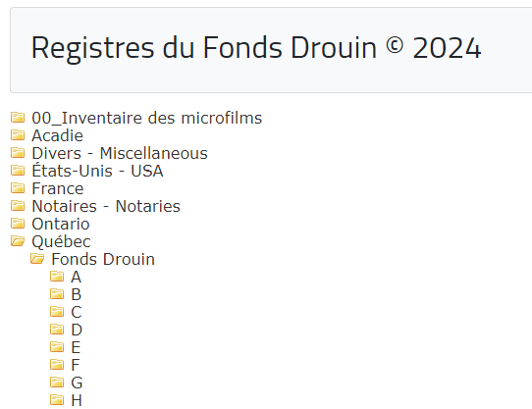
Task: Open the letter C folder label
Action: click(x=77, y=312)
